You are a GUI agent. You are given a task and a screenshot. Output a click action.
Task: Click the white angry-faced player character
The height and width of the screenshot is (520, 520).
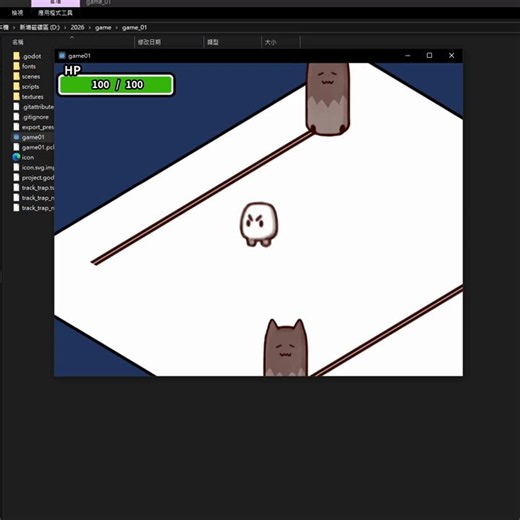(259, 224)
